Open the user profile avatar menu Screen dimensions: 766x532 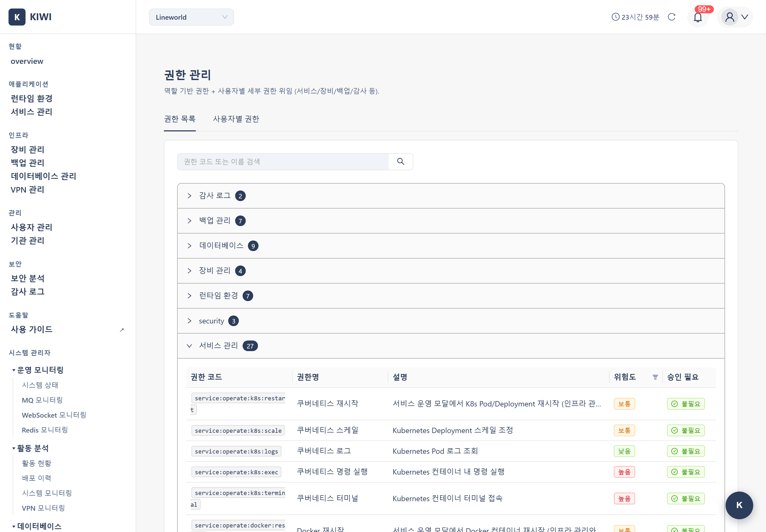(730, 17)
